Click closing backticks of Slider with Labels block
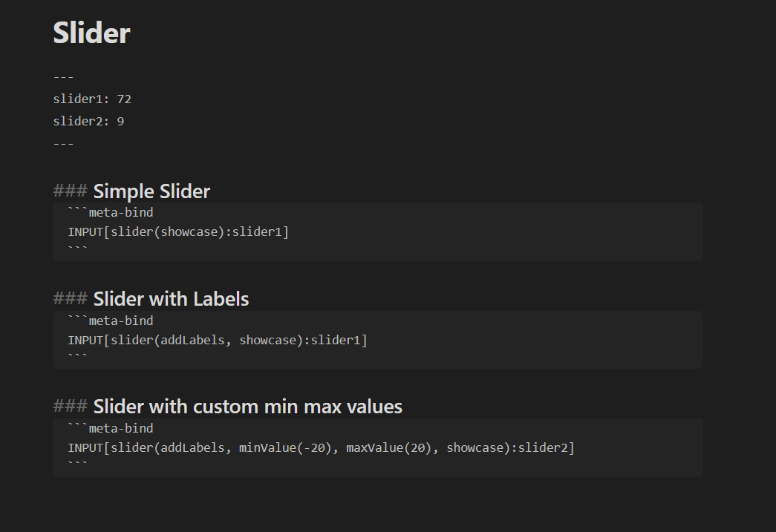 click(x=77, y=358)
